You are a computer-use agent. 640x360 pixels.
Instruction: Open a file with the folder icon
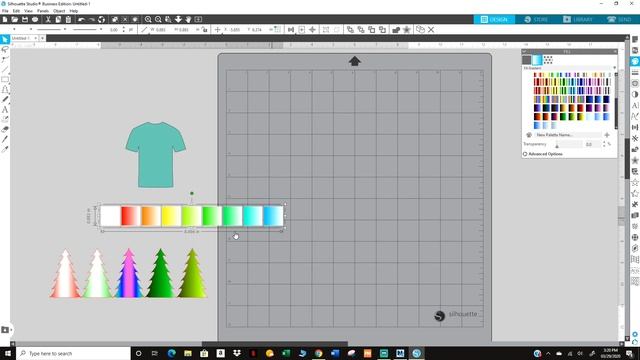pos(15,19)
